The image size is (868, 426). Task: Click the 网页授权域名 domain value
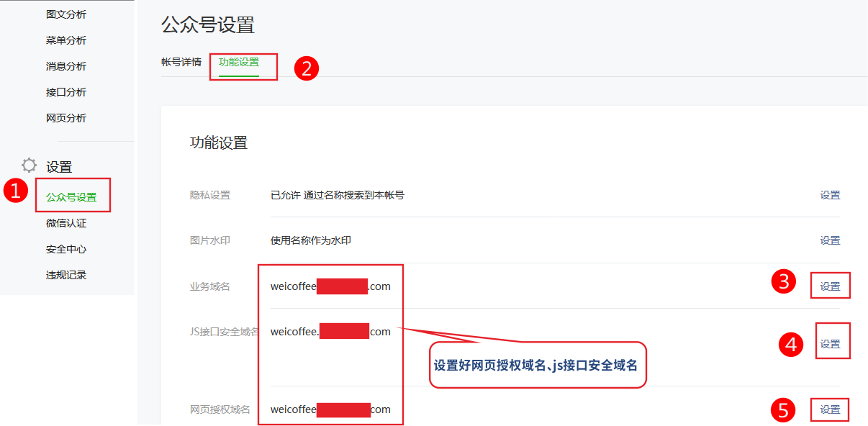click(330, 409)
